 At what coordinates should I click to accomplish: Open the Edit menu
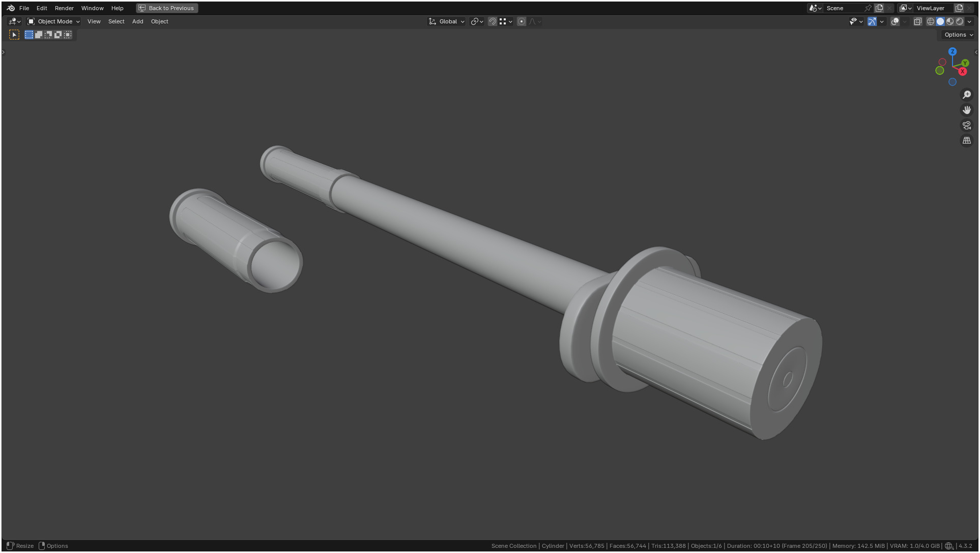(42, 8)
